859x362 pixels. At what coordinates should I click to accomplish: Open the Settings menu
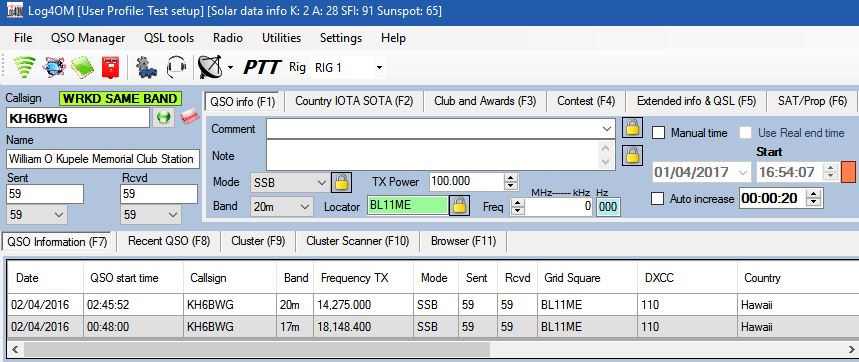(x=341, y=38)
